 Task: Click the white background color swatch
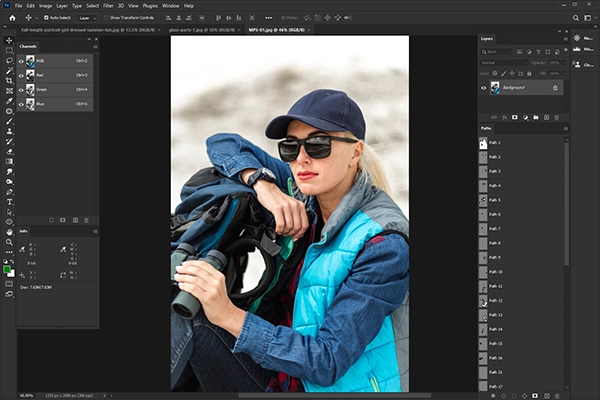coord(12,274)
